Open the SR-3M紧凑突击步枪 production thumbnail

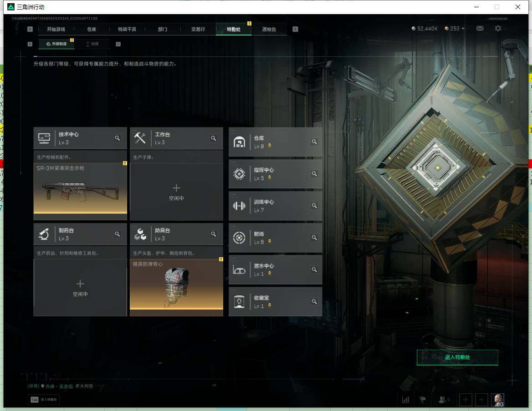[81, 188]
